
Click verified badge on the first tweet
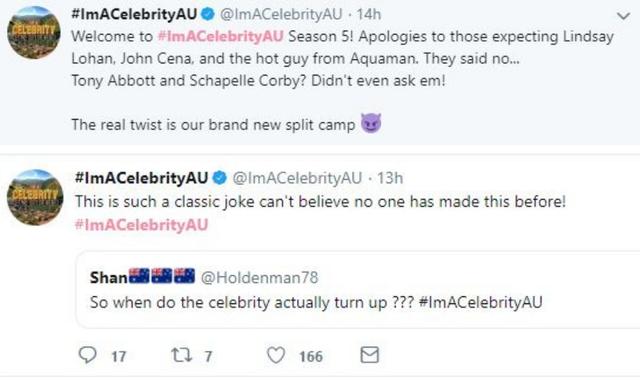tap(208, 14)
